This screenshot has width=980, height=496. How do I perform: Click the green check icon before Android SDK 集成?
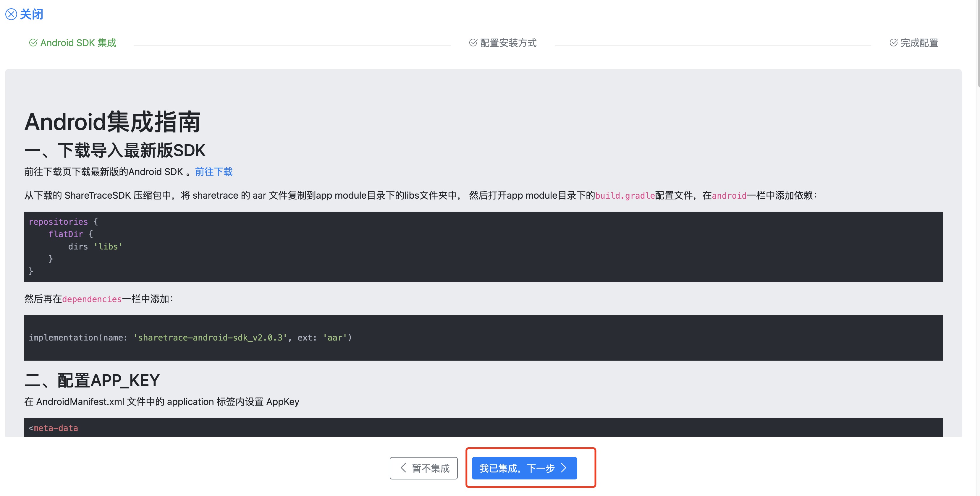point(33,43)
